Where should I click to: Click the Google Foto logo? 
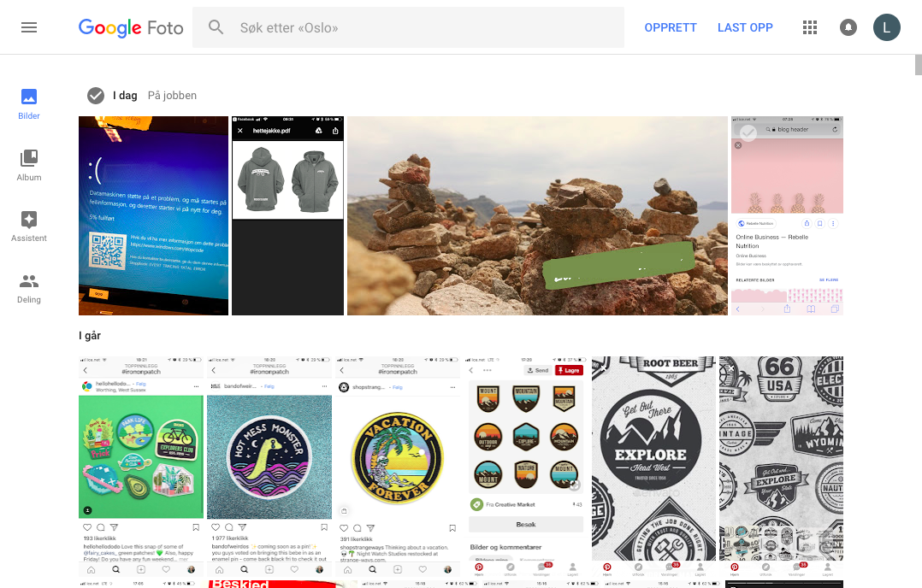(131, 27)
